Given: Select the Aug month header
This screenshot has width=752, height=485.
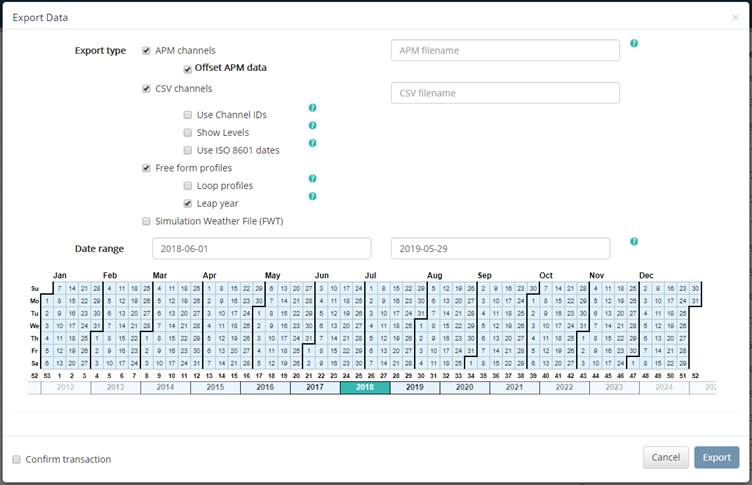Looking at the screenshot, I should (x=435, y=275).
